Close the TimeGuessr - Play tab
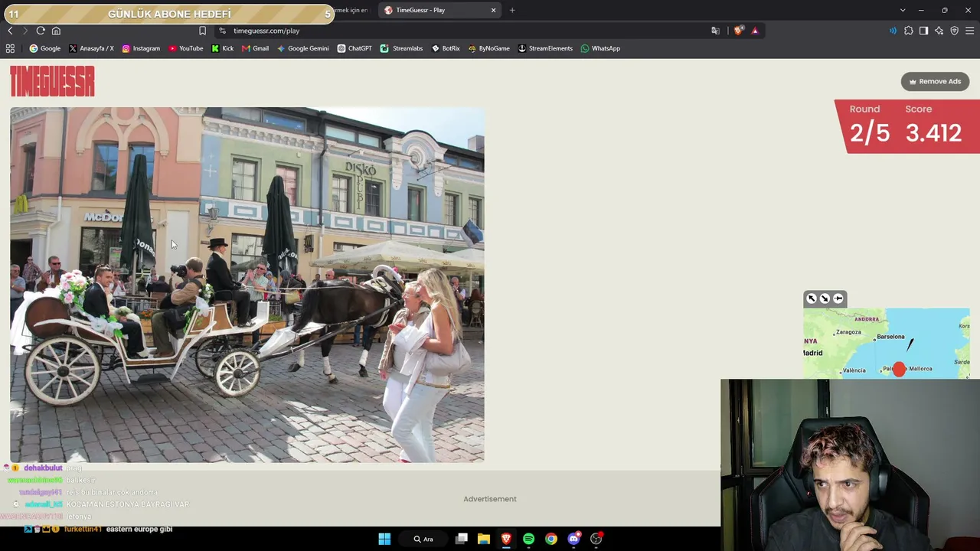Screen dimensions: 980x551 click(493, 10)
